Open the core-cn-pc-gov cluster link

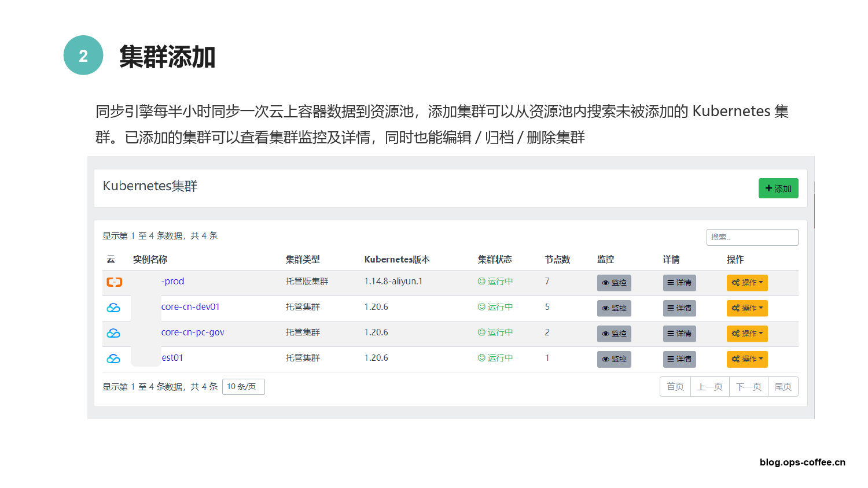pyautogui.click(x=193, y=332)
